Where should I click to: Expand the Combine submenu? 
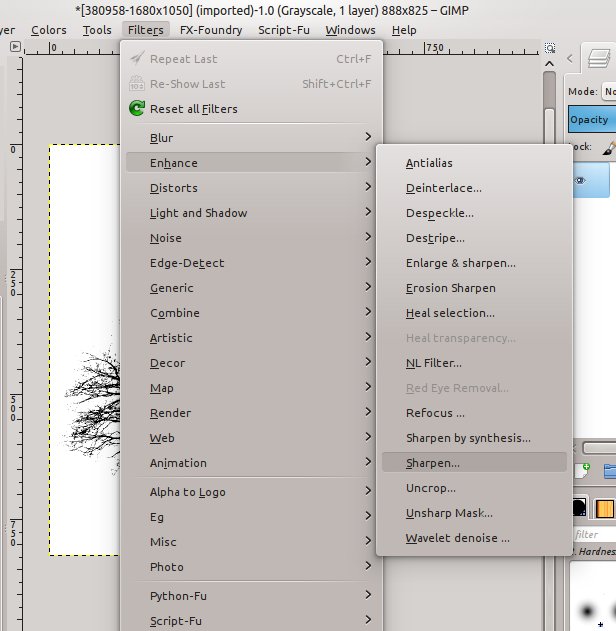[x=251, y=312]
